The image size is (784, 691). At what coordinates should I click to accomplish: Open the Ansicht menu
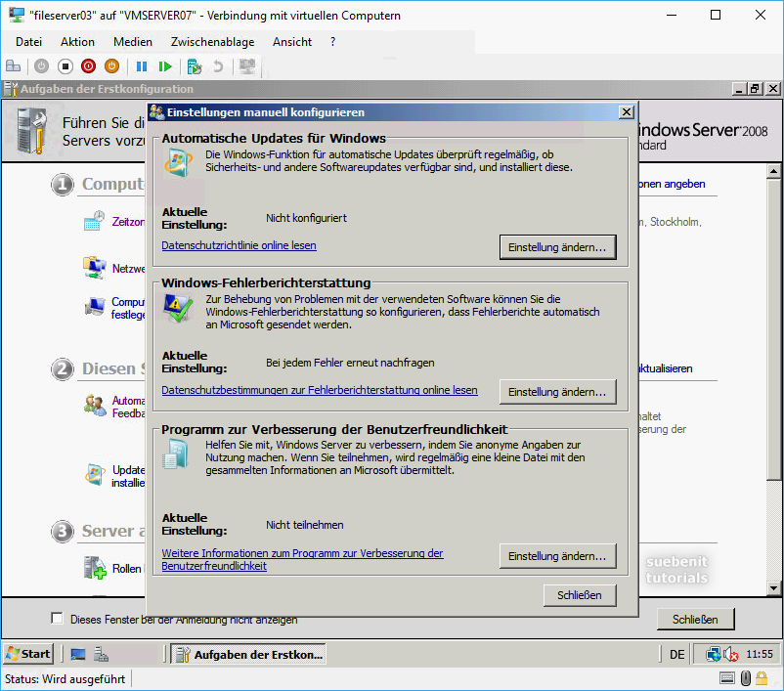tap(292, 42)
